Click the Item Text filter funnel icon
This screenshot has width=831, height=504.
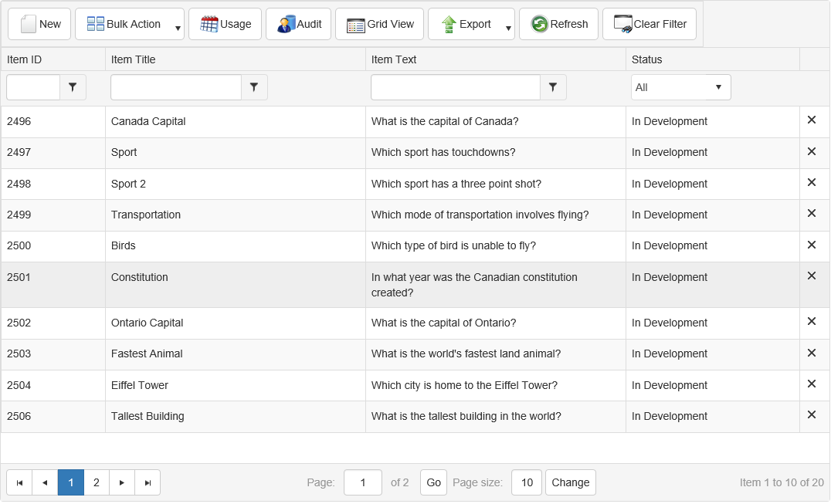click(553, 88)
